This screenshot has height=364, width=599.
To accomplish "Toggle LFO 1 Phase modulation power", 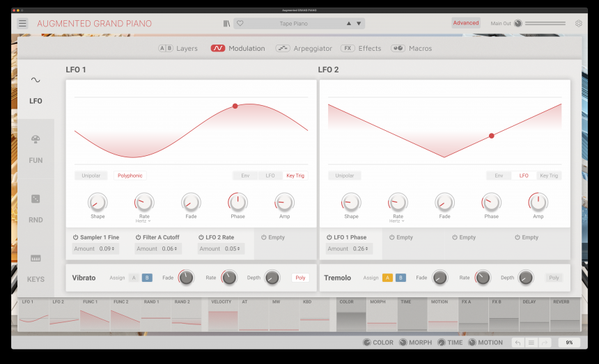I will point(329,237).
